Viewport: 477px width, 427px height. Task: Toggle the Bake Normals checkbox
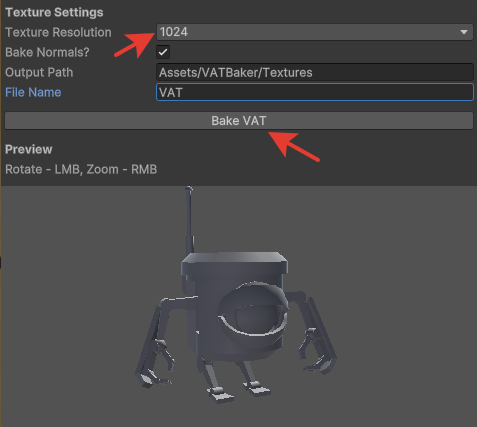point(163,52)
